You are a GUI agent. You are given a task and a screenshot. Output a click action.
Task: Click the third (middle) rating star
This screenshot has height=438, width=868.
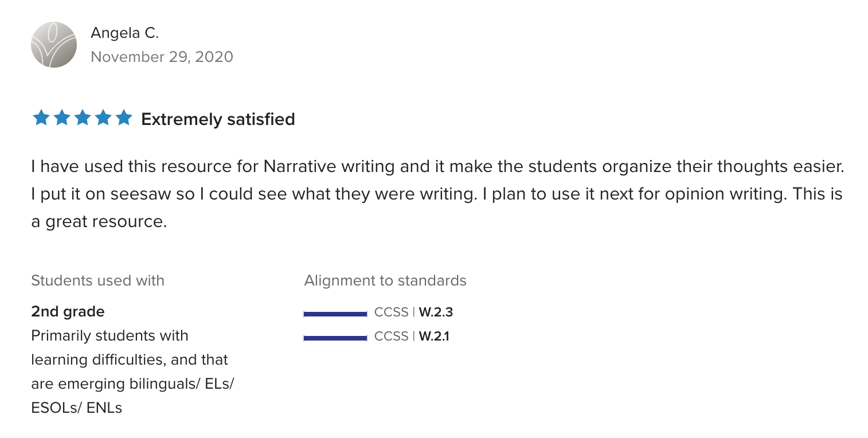[83, 119]
